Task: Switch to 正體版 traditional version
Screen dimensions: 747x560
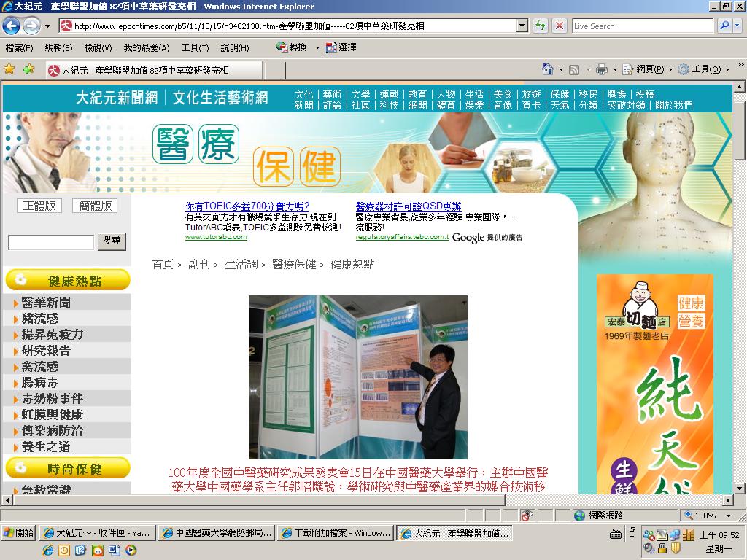Action: [39, 206]
